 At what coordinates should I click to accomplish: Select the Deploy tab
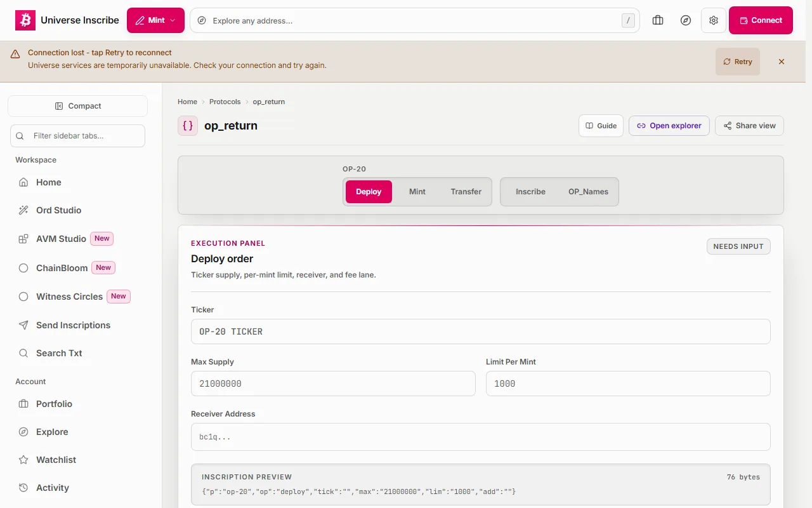click(369, 192)
